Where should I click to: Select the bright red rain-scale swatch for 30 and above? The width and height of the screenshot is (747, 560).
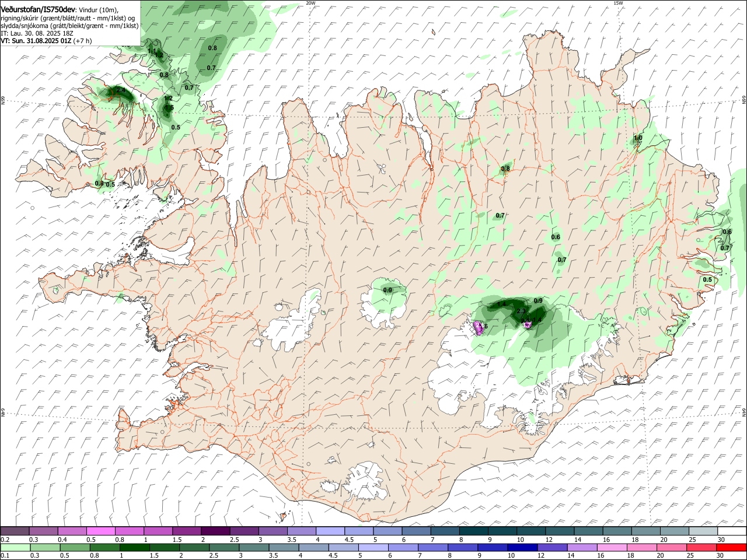(731, 548)
